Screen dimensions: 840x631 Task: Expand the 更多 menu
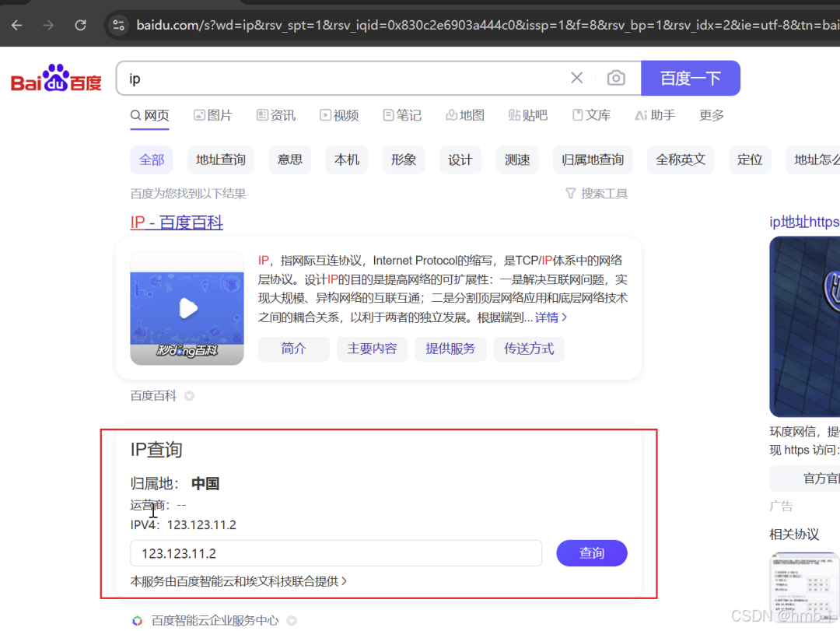pyautogui.click(x=712, y=115)
